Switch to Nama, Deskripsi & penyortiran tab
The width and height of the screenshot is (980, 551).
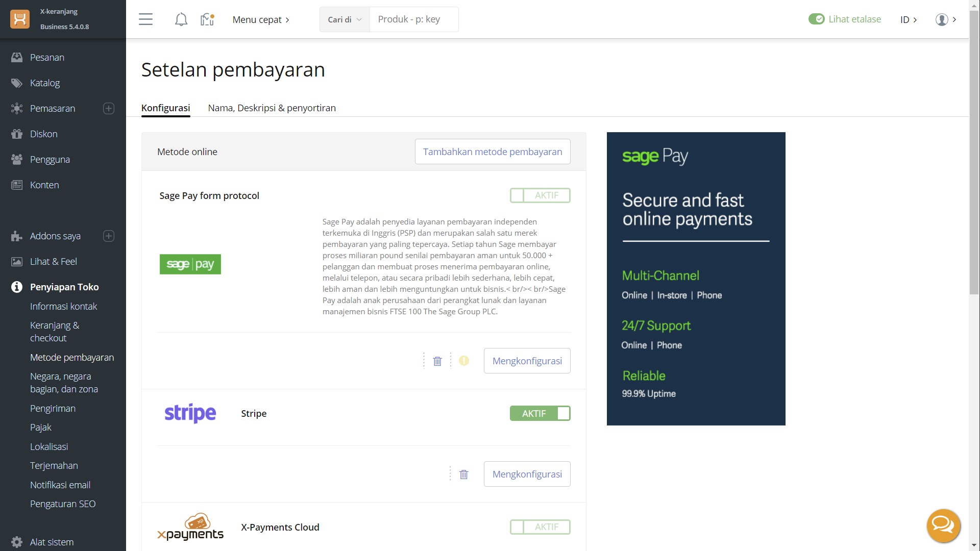point(272,108)
